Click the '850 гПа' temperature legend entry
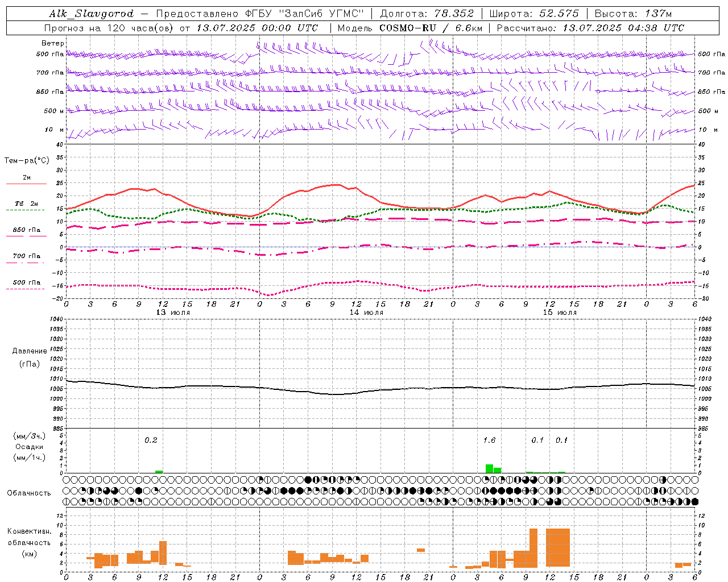The width and height of the screenshot is (728, 582). click(26, 230)
